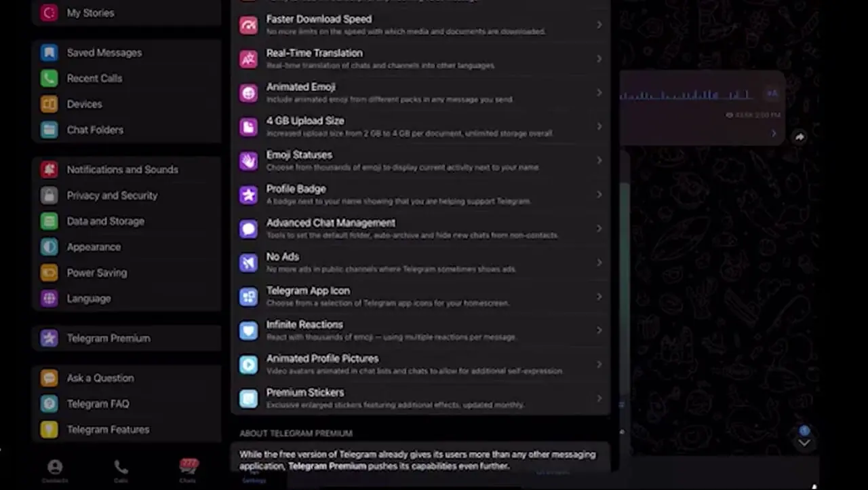This screenshot has width=868, height=490.
Task: Open the Privacy and Security settings entry
Action: pos(126,195)
